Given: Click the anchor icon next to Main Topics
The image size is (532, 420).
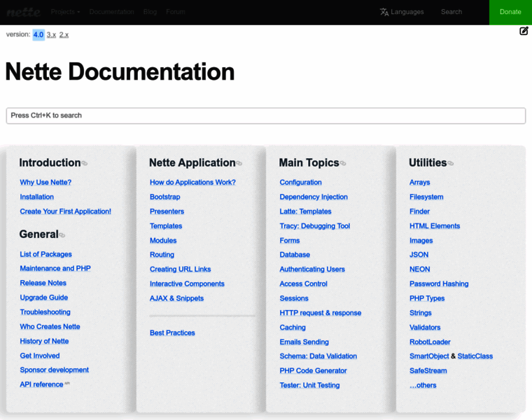Looking at the screenshot, I should coord(343,164).
